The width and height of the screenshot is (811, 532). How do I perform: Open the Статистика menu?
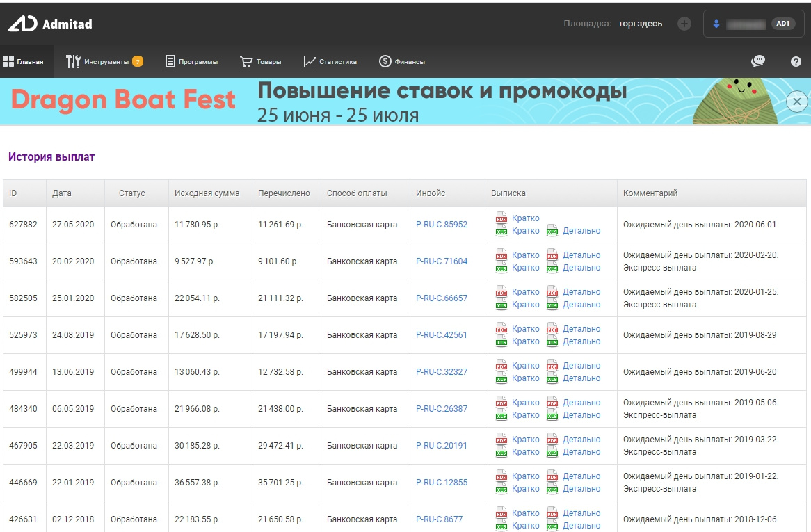point(330,61)
